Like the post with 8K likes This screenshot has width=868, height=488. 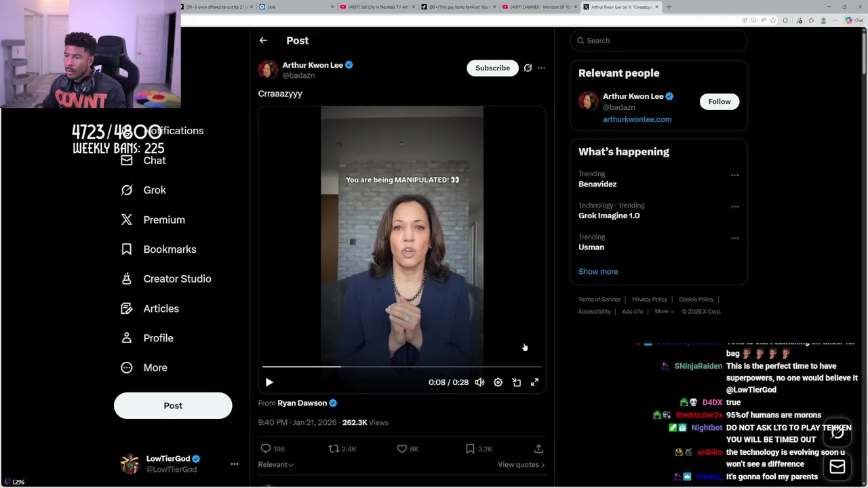[x=408, y=449]
